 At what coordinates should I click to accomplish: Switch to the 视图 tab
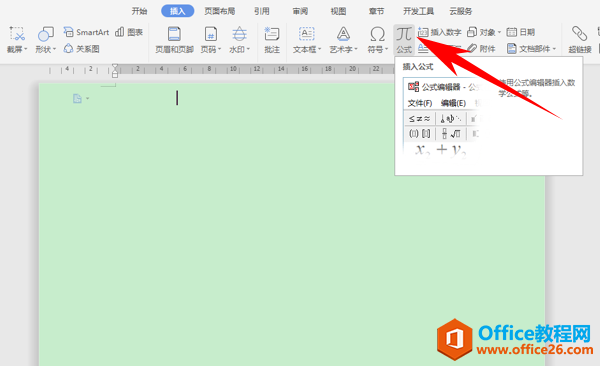pos(338,11)
